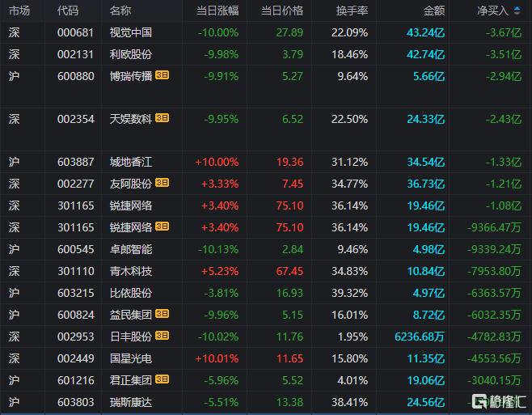The image size is (532, 415).
Task: Sort by the 市场 column header
Action: [x=19, y=11]
